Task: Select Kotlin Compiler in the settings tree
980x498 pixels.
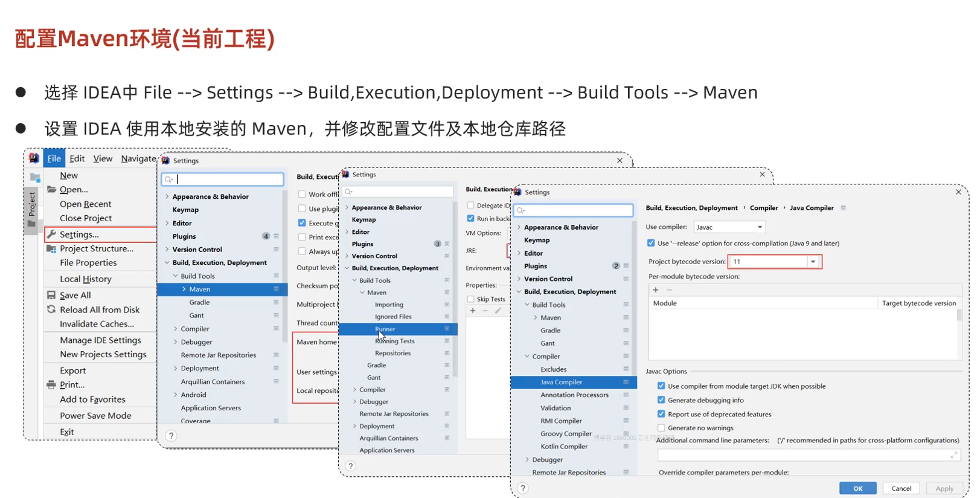Action: tap(564, 447)
